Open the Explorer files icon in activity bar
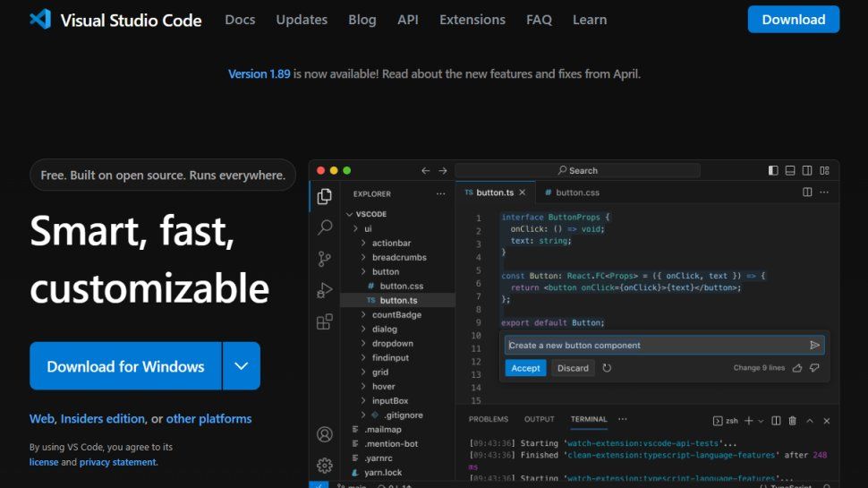Screen dimensions: 868x488 325,196
